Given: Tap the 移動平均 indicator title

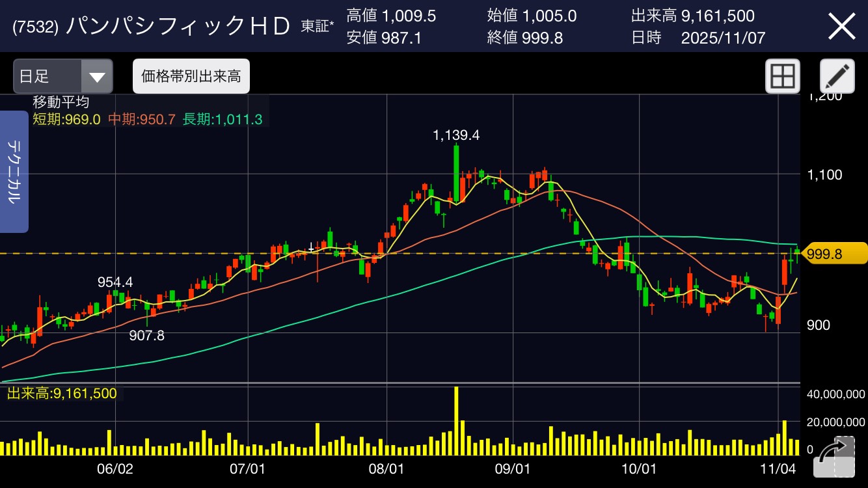Looking at the screenshot, I should pos(61,102).
